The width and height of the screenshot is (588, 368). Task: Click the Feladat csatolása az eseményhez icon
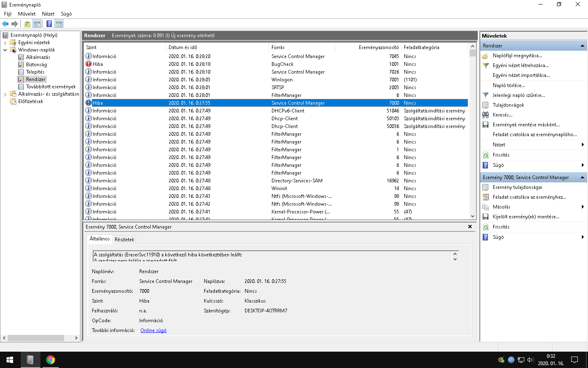click(x=486, y=197)
